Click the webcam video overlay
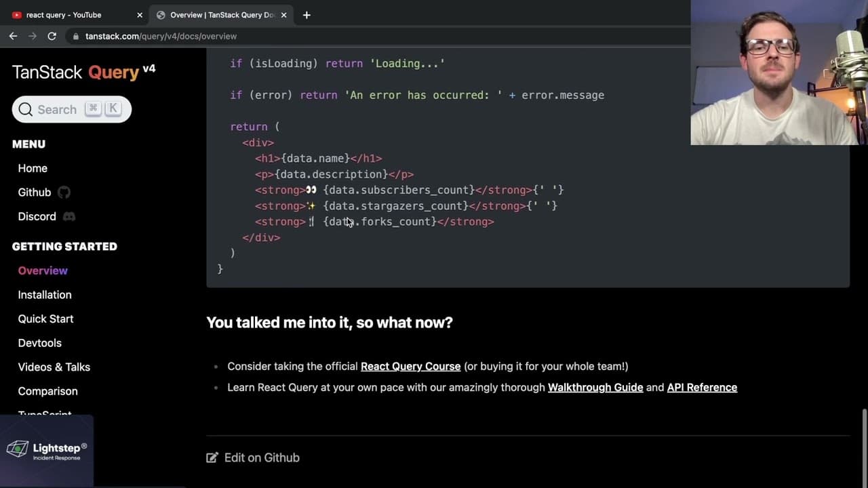 [779, 73]
